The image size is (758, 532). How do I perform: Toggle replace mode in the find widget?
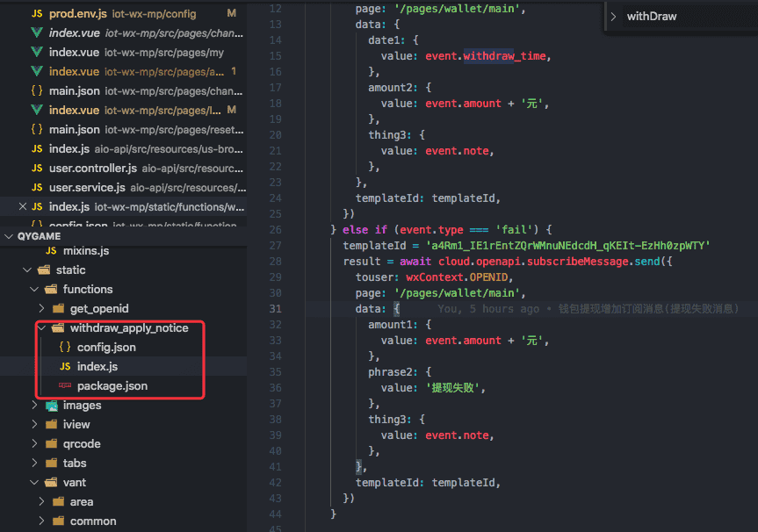[x=613, y=17]
